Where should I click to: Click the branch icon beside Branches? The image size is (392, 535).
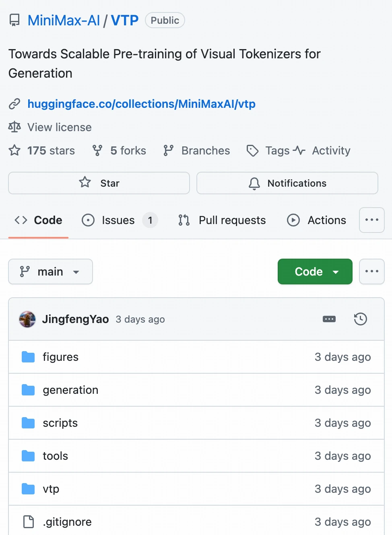pos(168,150)
